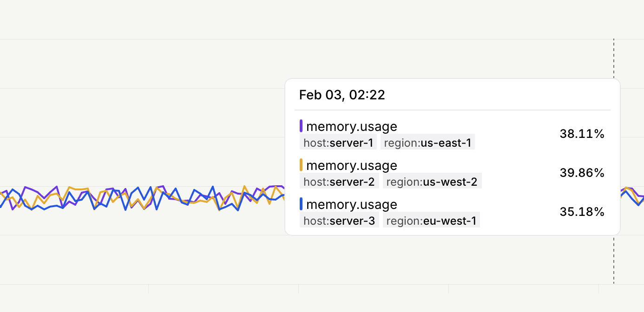Click the 35.18% value
644x312 pixels.
pos(582,212)
